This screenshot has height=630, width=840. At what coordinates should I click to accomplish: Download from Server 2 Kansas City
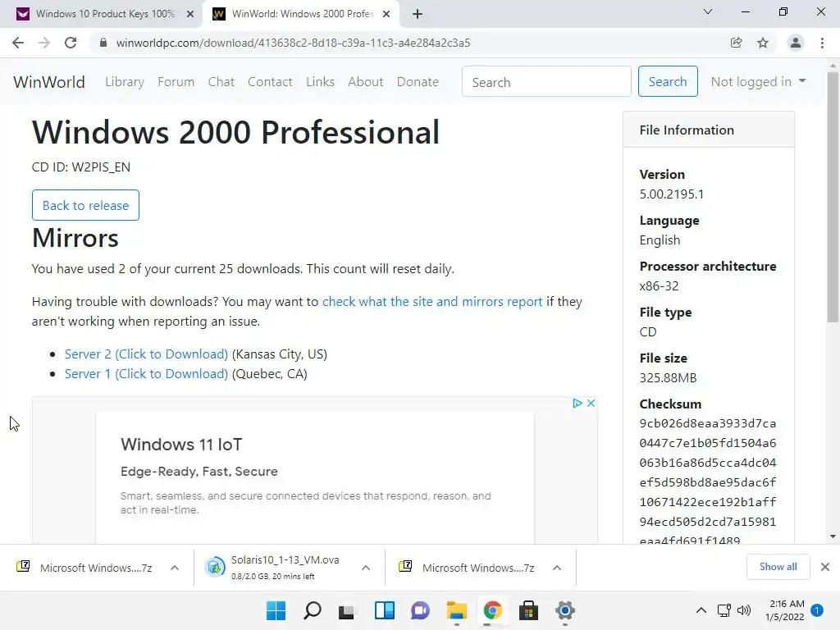(x=146, y=354)
